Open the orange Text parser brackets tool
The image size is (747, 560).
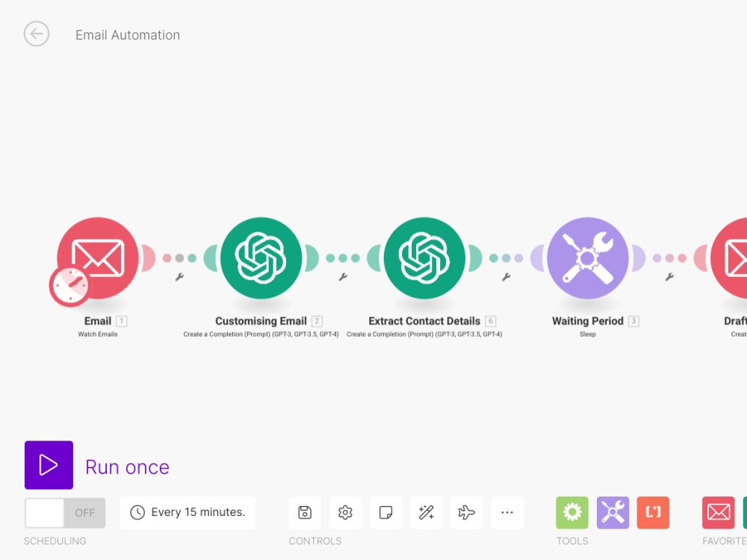pos(653,512)
